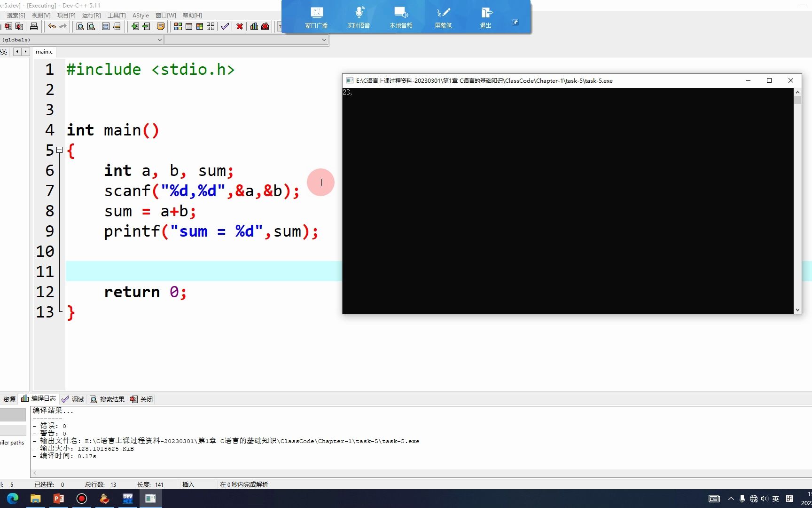Screen dimensions: 812x508
Task: Click the 关闭 bottom panel tab
Action: 141,399
